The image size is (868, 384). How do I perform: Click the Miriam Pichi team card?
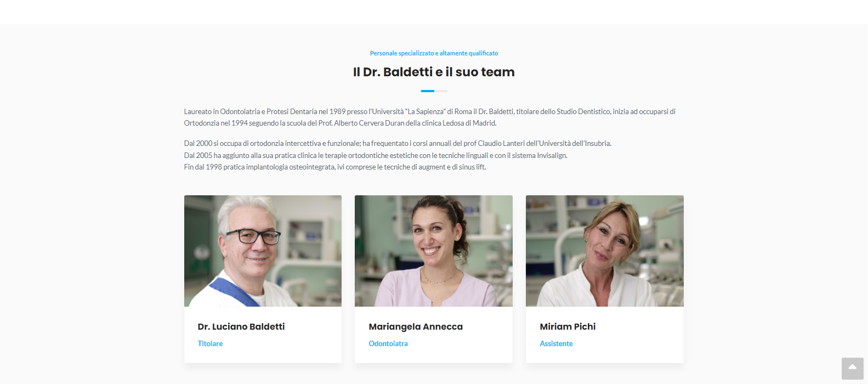click(605, 279)
